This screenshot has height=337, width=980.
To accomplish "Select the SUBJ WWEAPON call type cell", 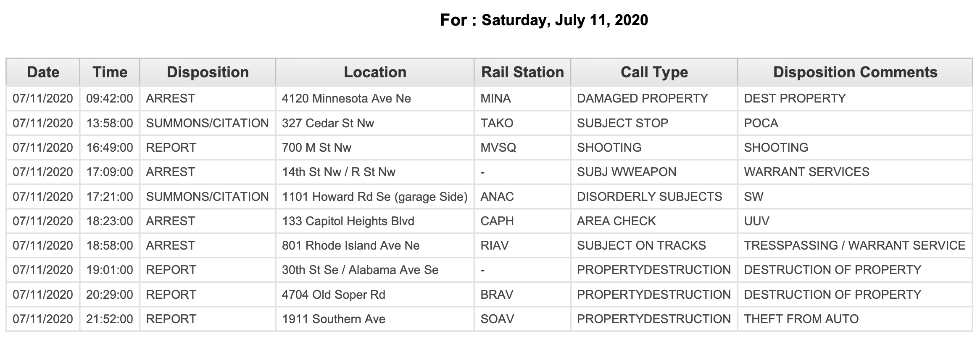I will coord(654,172).
